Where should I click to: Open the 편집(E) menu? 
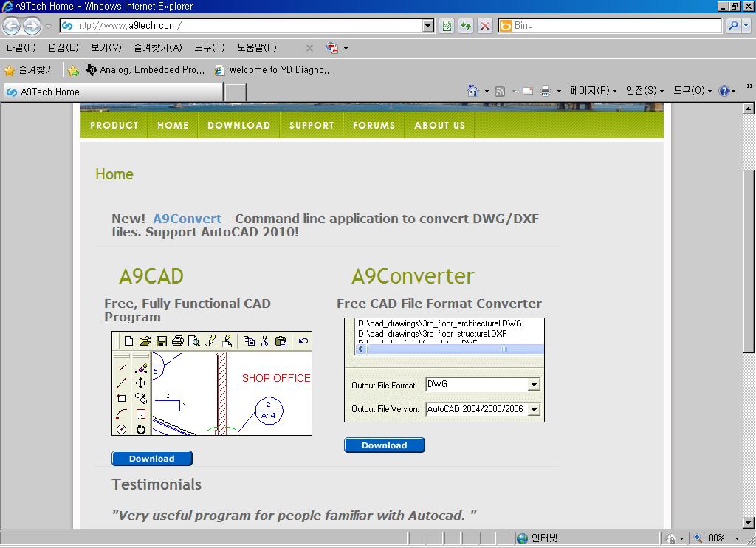[63, 47]
